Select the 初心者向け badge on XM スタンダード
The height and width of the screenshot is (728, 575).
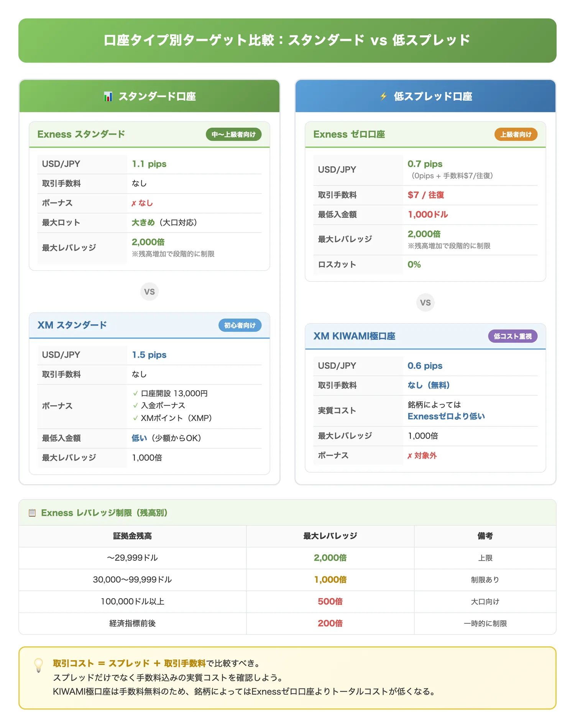[240, 325]
